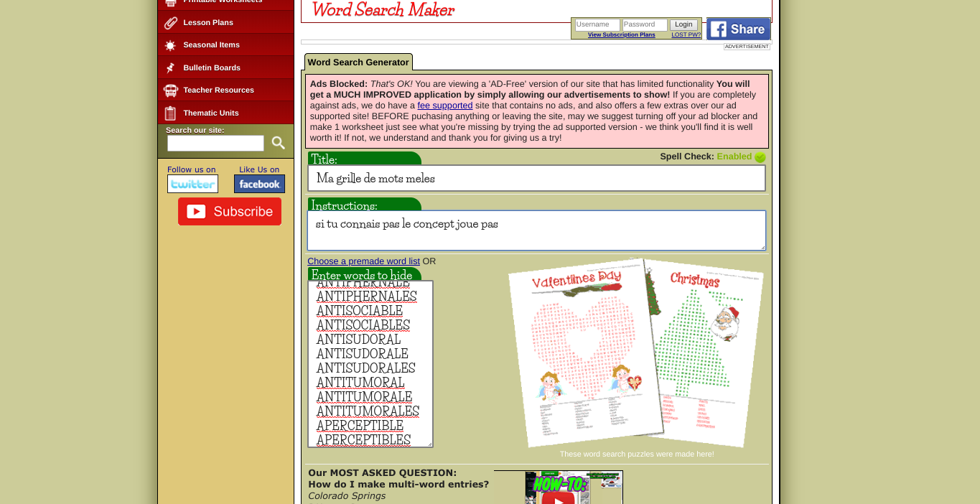Viewport: 980px width, 504px height.
Task: Click the Thematic Units clipboard icon
Action: tap(170, 113)
